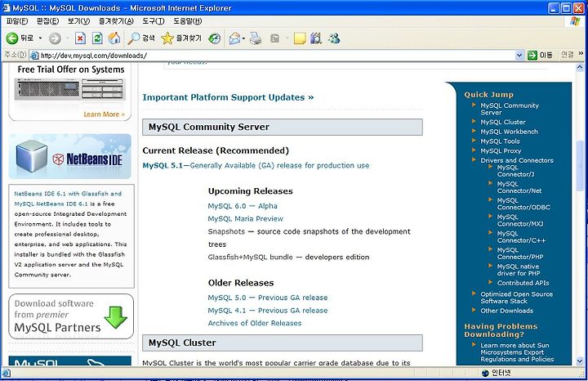
Task: Open Optimized Open Source Software Stack link
Action: (516, 298)
